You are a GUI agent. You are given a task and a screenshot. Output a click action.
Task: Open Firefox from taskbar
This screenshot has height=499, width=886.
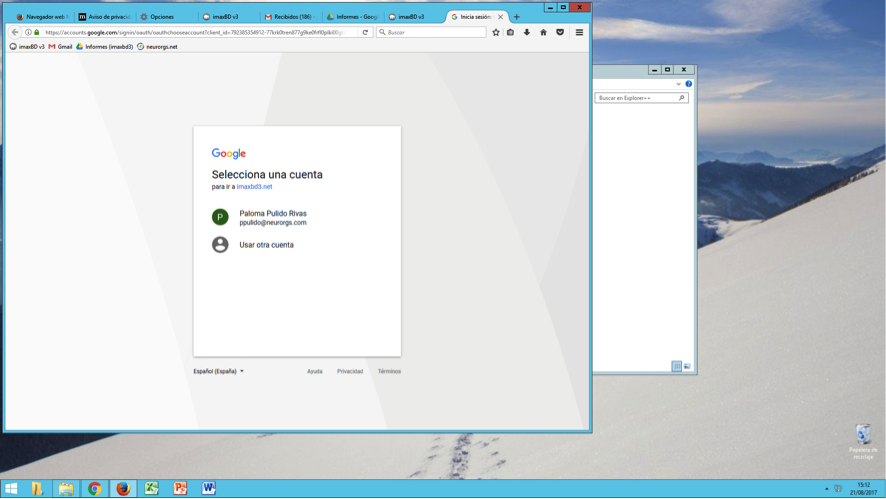123,488
